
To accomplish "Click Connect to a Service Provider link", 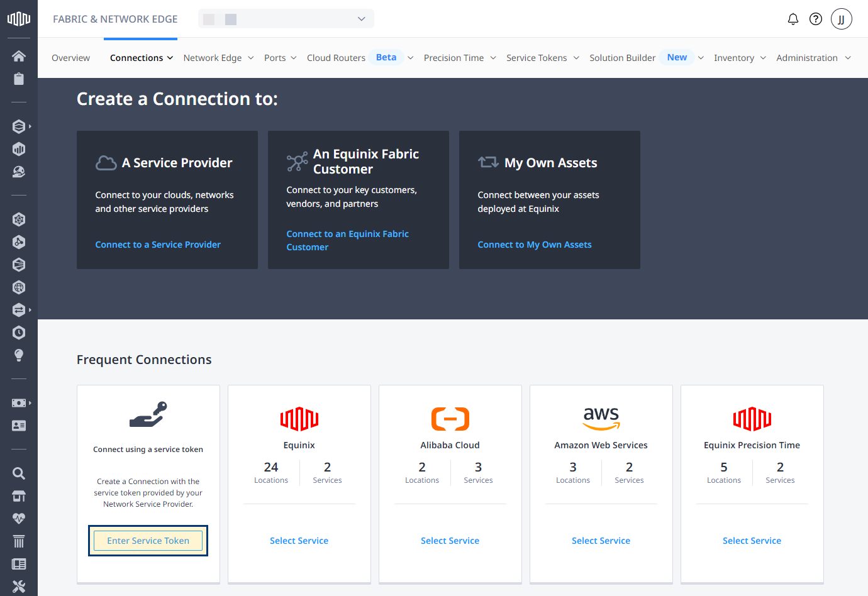I will tap(158, 245).
